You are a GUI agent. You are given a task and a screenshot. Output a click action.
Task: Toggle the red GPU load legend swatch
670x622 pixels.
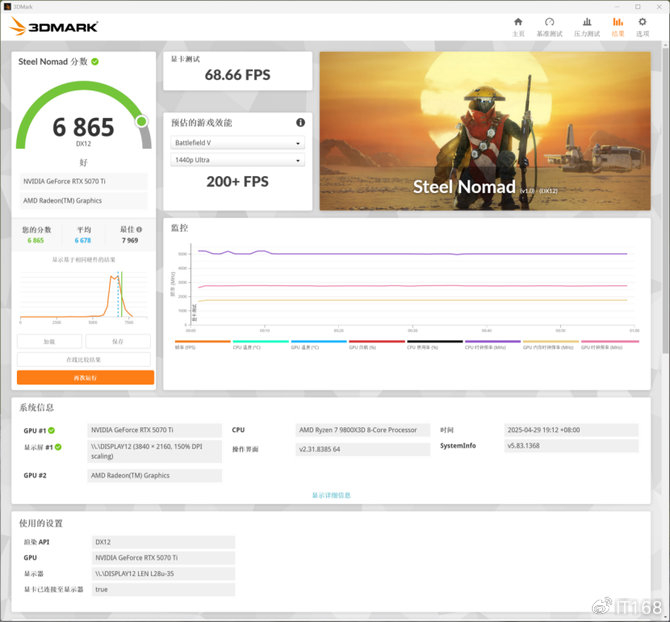click(x=377, y=341)
